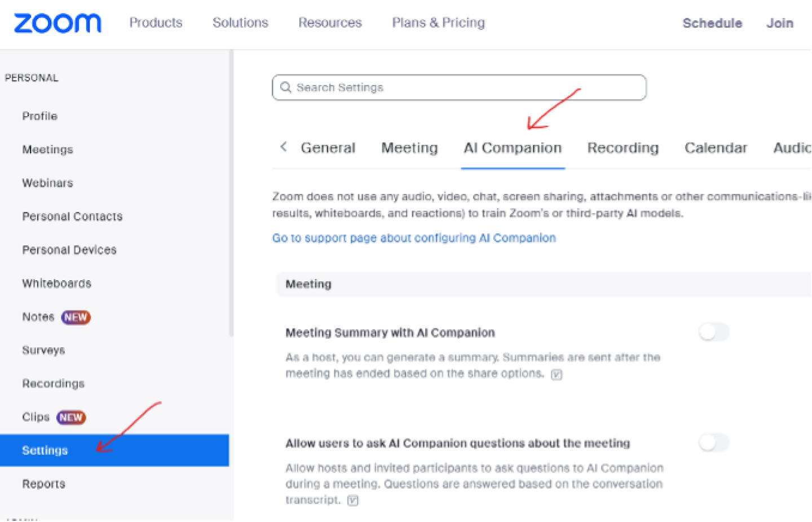
Task: Click the NEW badge next to Notes
Action: click(76, 317)
